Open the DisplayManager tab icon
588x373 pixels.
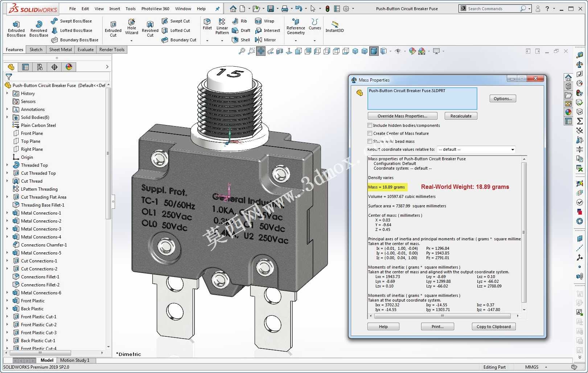[69, 67]
